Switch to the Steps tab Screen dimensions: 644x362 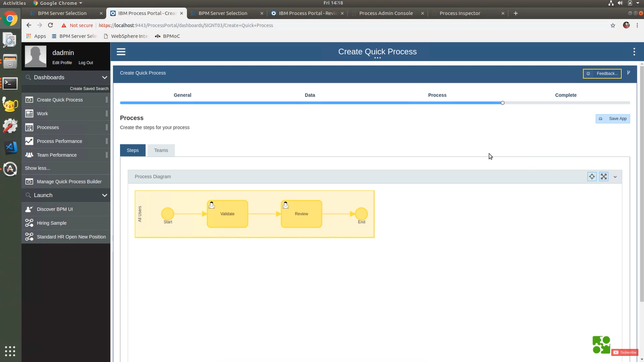133,150
